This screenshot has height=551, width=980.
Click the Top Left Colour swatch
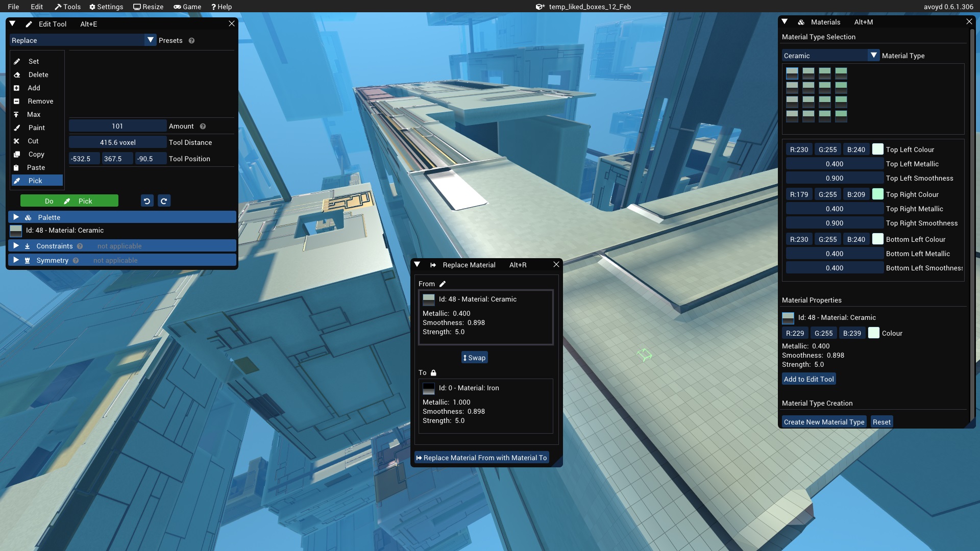point(878,148)
